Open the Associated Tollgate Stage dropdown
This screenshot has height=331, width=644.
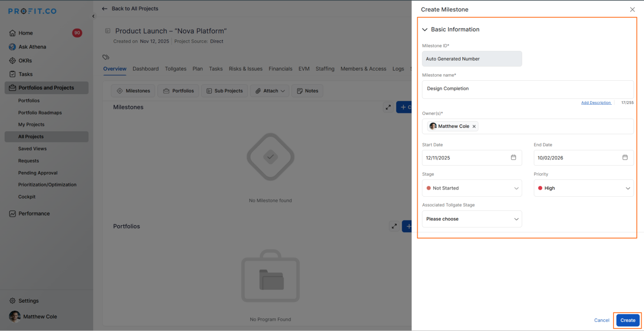click(x=472, y=219)
